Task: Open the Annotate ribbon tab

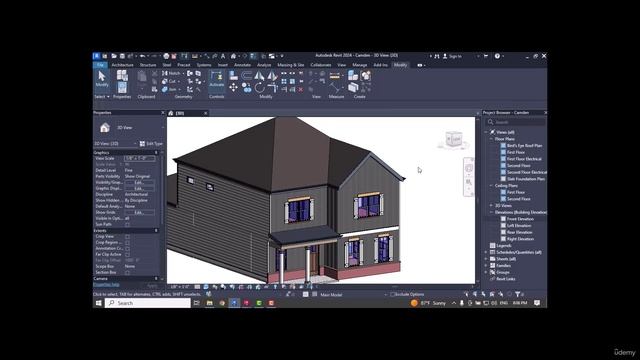Action: [x=242, y=65]
